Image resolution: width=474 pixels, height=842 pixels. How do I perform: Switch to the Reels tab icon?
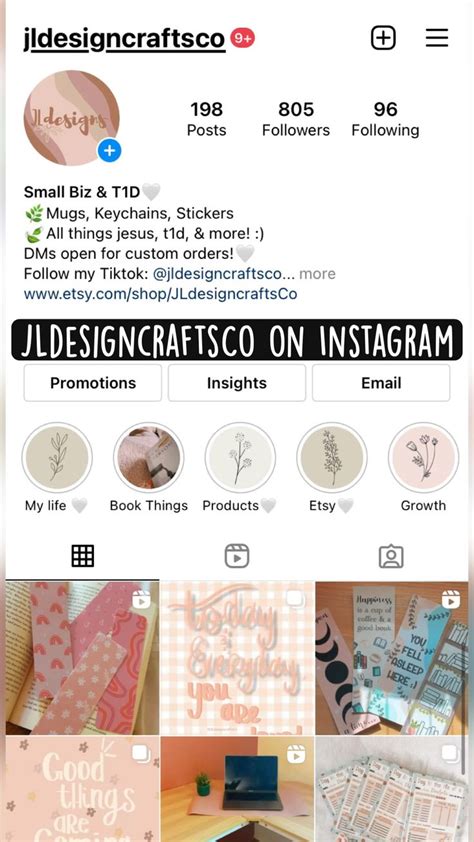point(237,556)
